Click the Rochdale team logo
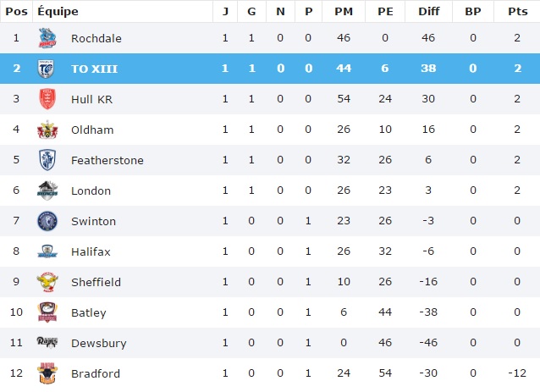Screen dimensions: 540x392 [x=47, y=39]
